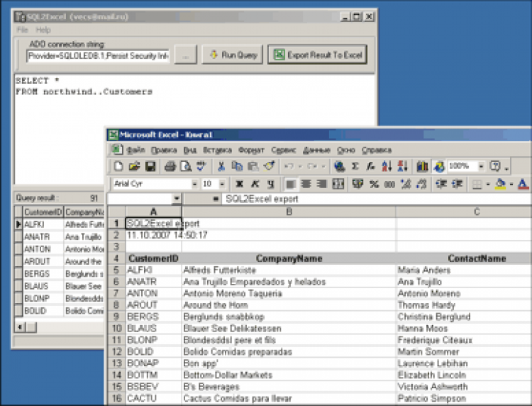This screenshot has width=532, height=406.
Task: Open the zoom 100% dropdown
Action: coord(481,166)
